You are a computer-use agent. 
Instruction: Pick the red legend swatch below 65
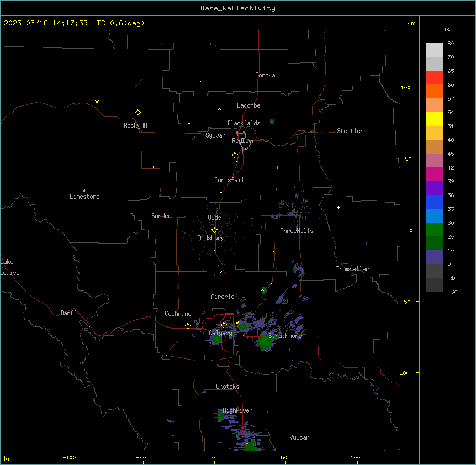click(434, 77)
